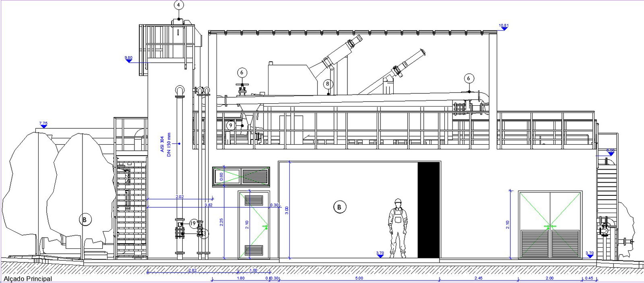Click the 2.00 bottom dimension
This screenshot has width=644, height=283.
click(549, 278)
